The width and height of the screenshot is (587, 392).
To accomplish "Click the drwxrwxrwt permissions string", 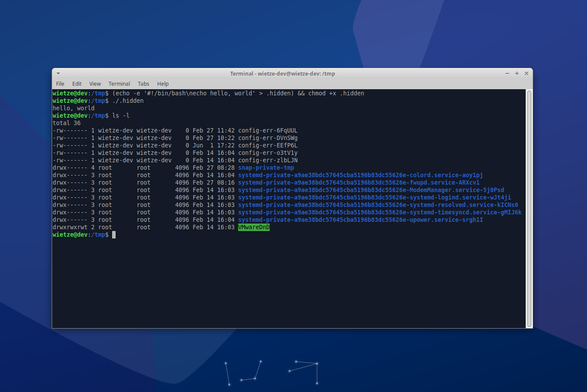I will pos(70,227).
